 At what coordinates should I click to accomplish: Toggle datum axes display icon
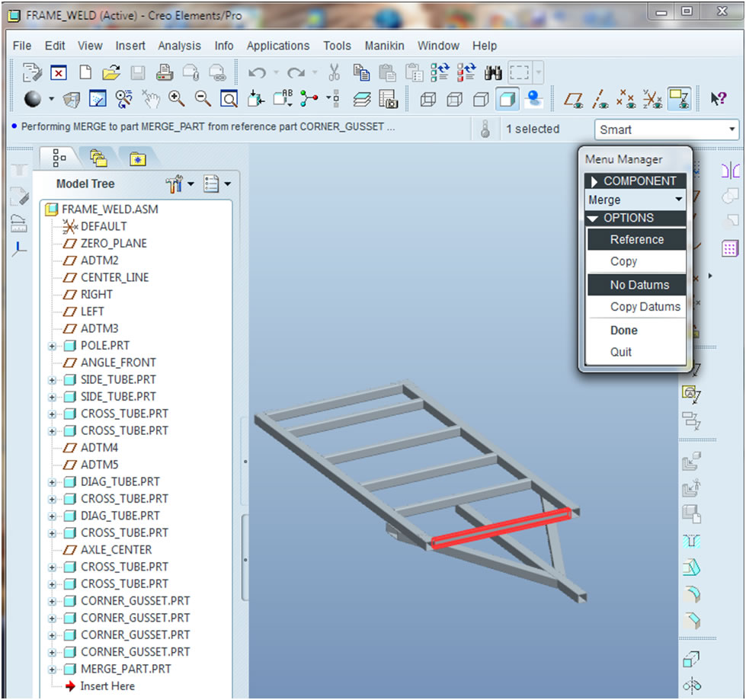click(x=600, y=99)
